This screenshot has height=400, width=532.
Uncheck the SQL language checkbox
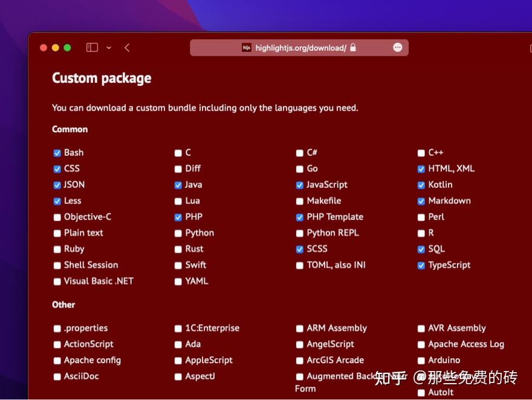(x=421, y=250)
